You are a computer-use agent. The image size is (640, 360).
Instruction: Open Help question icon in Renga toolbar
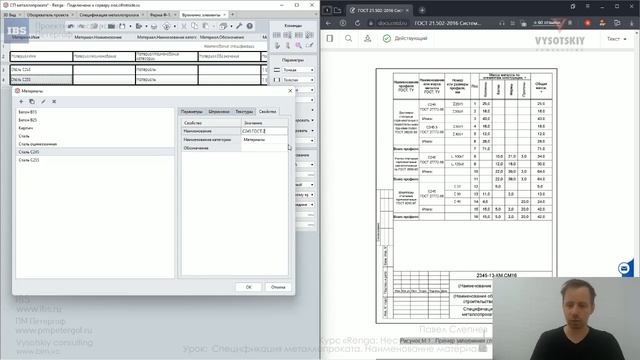click(x=249, y=26)
